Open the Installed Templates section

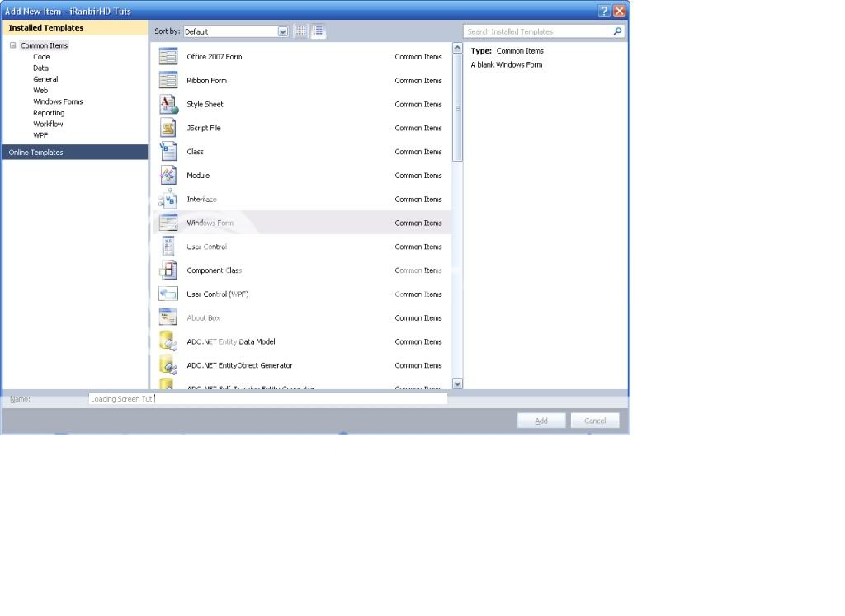pos(46,28)
